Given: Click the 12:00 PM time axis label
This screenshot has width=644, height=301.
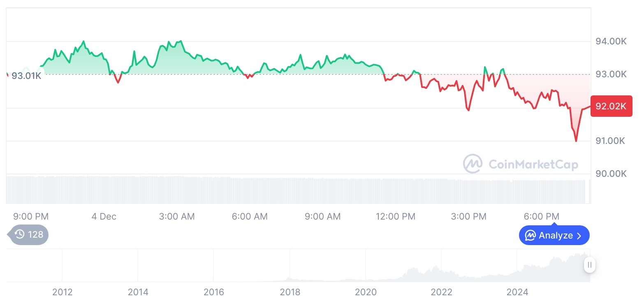Looking at the screenshot, I should 396,216.
